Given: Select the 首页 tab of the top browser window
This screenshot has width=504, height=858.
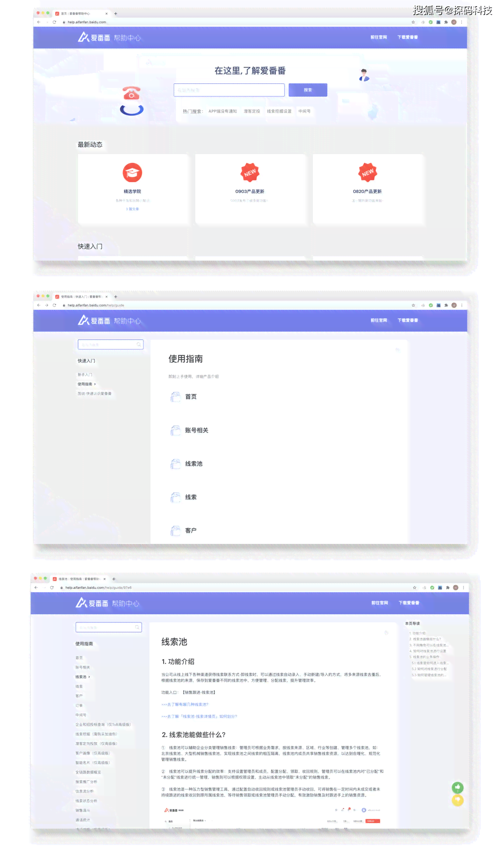Looking at the screenshot, I should click(81, 14).
